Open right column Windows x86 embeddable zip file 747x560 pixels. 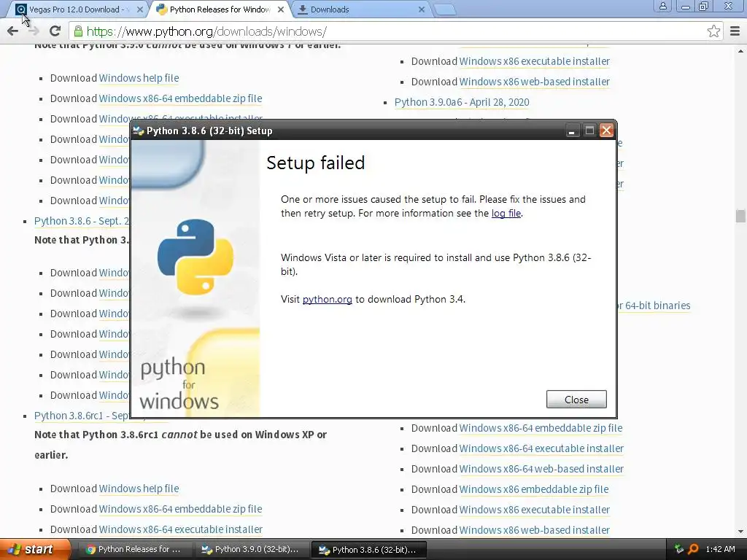click(534, 489)
